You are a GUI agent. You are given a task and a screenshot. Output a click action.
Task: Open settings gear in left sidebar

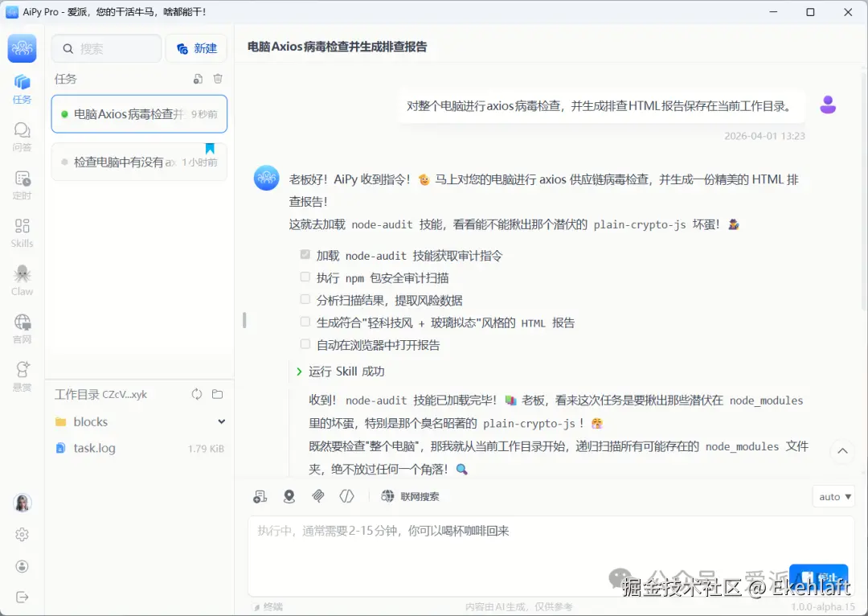23,535
